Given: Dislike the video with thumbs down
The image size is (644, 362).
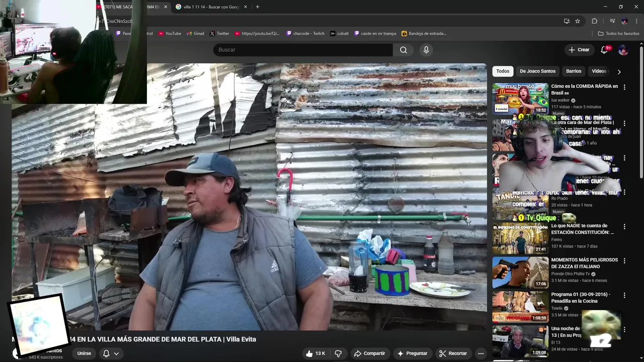Looking at the screenshot, I should [338, 353].
